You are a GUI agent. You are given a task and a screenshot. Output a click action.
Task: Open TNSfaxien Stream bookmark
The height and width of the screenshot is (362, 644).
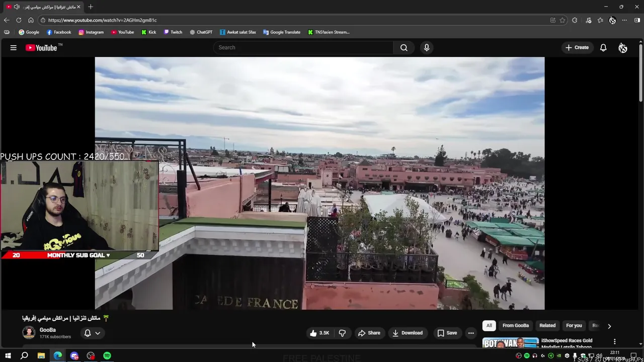[x=328, y=32]
